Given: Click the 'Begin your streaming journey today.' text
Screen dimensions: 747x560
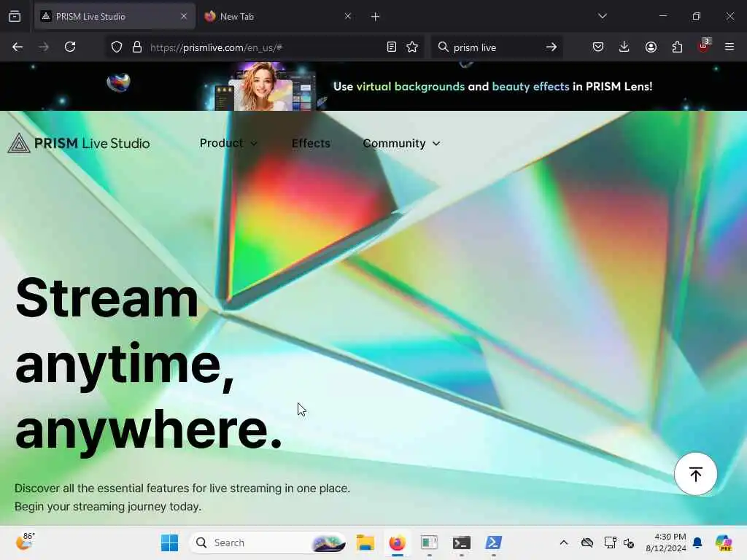Looking at the screenshot, I should click(108, 506).
